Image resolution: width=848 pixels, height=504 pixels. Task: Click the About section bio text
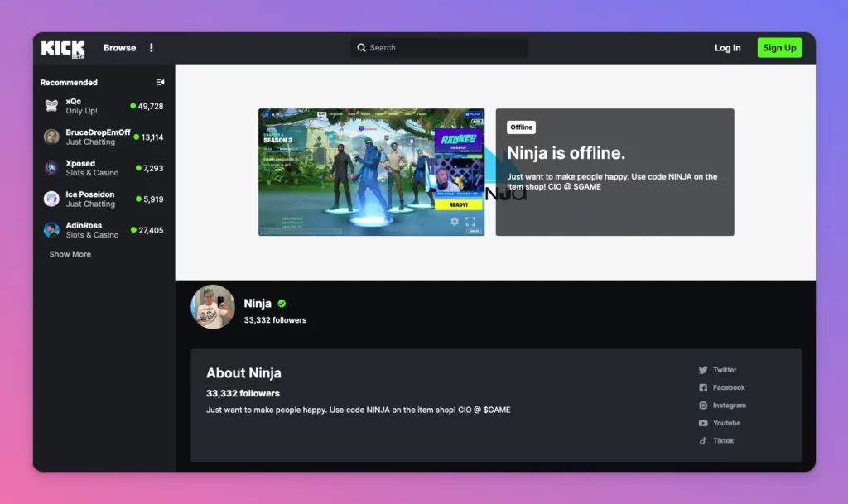coord(358,410)
